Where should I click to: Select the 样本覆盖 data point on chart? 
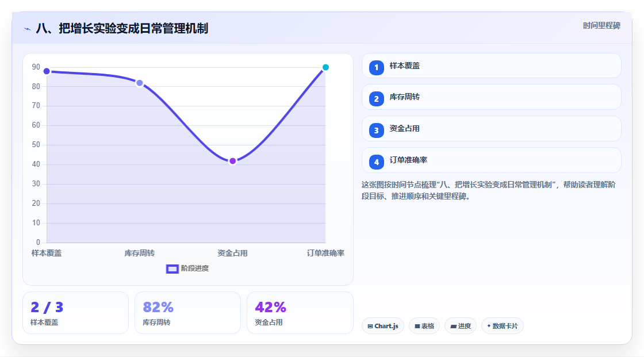47,71
